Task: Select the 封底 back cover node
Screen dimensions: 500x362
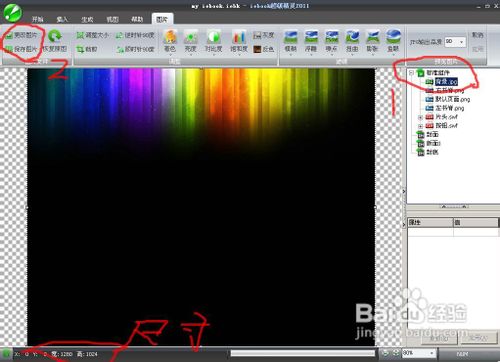Action: pyautogui.click(x=432, y=152)
